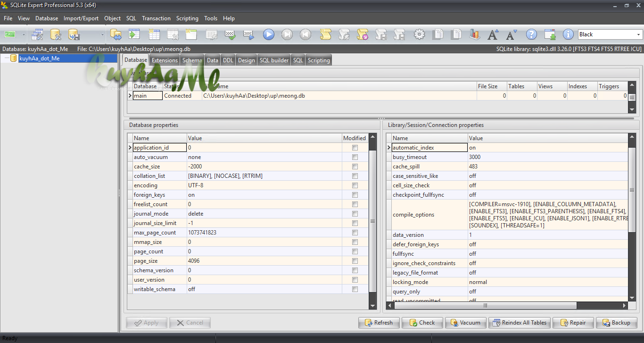Click the Backup button
The height and width of the screenshot is (343, 644).
[617, 323]
